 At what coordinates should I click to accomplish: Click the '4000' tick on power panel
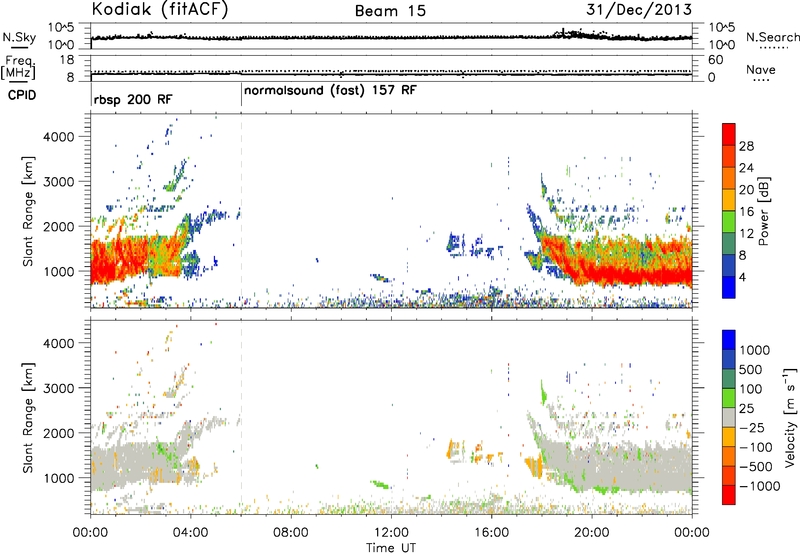(x=59, y=137)
